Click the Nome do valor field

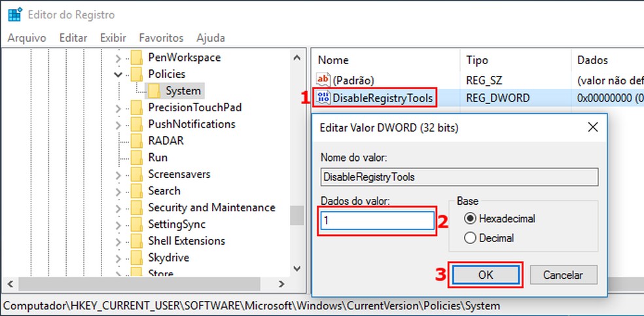coord(459,177)
